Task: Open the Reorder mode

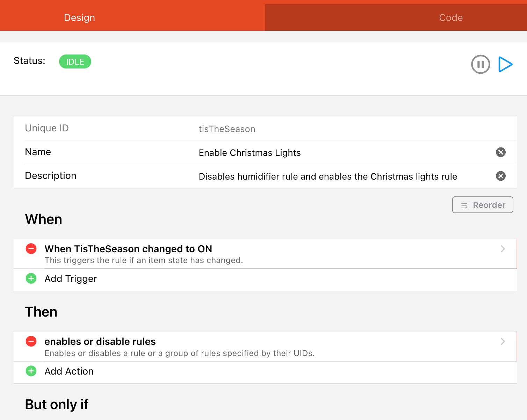Action: (483, 205)
